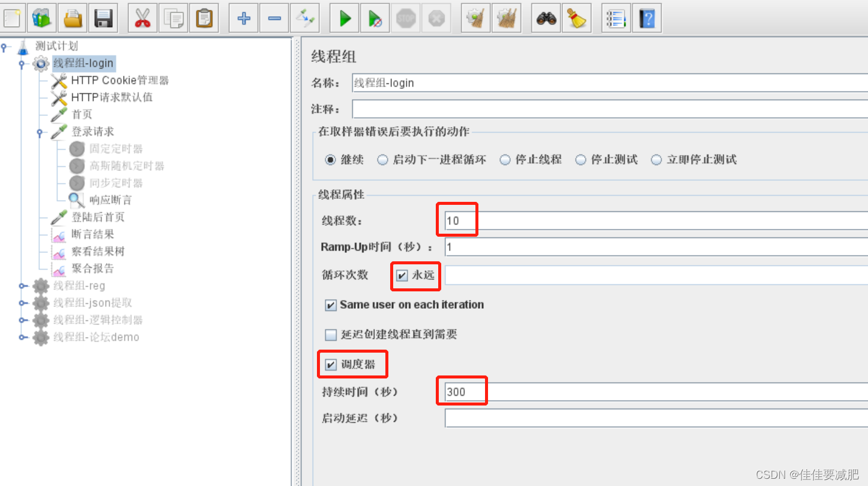The image size is (868, 486).
Task: Select the 停止线程 radio option
Action: click(505, 160)
